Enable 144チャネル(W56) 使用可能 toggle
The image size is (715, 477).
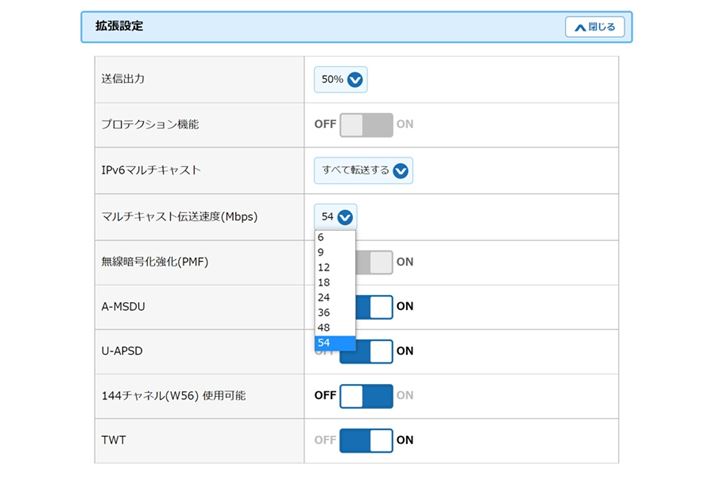point(366,396)
